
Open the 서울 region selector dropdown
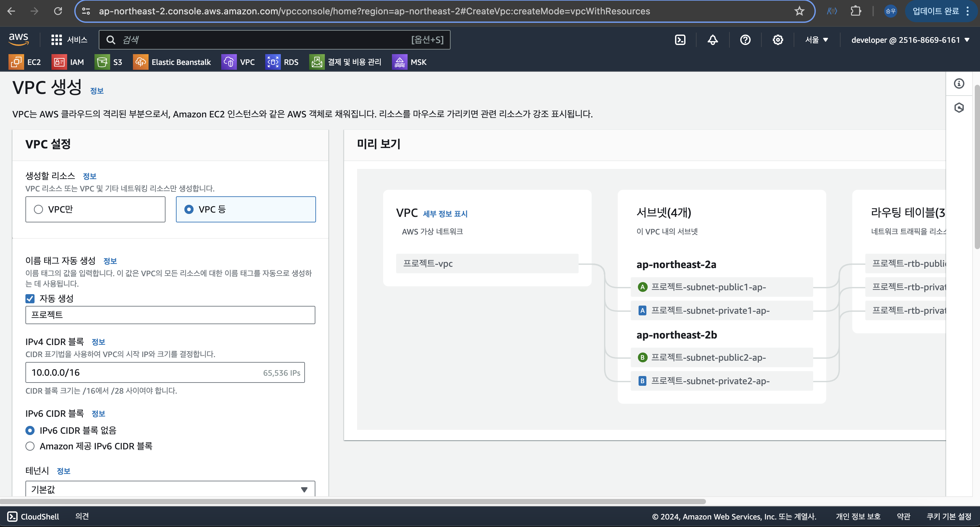tap(816, 40)
